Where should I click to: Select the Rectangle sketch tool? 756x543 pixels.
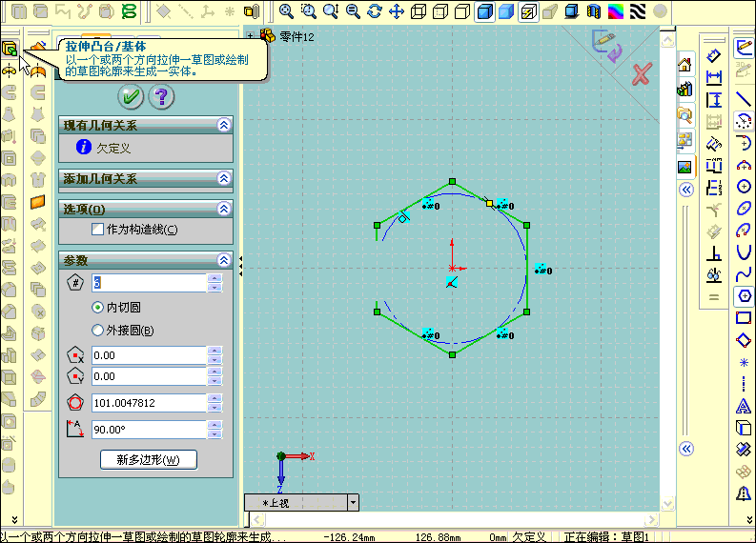[744, 318]
